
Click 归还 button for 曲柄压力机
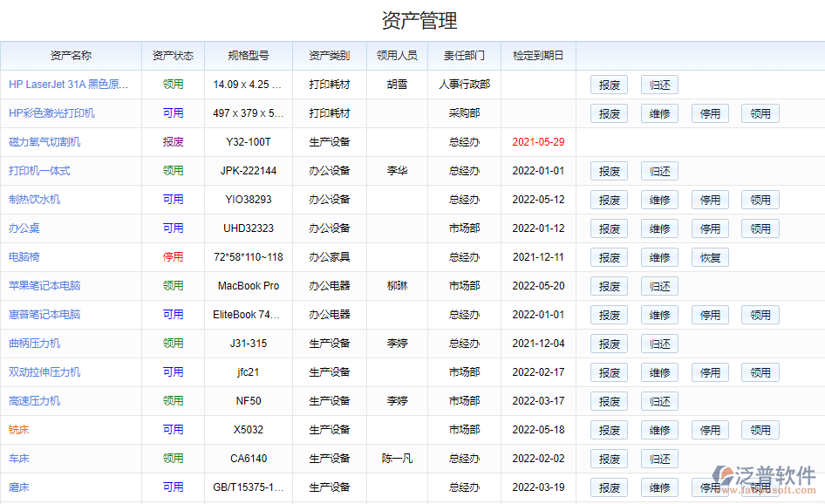point(659,344)
